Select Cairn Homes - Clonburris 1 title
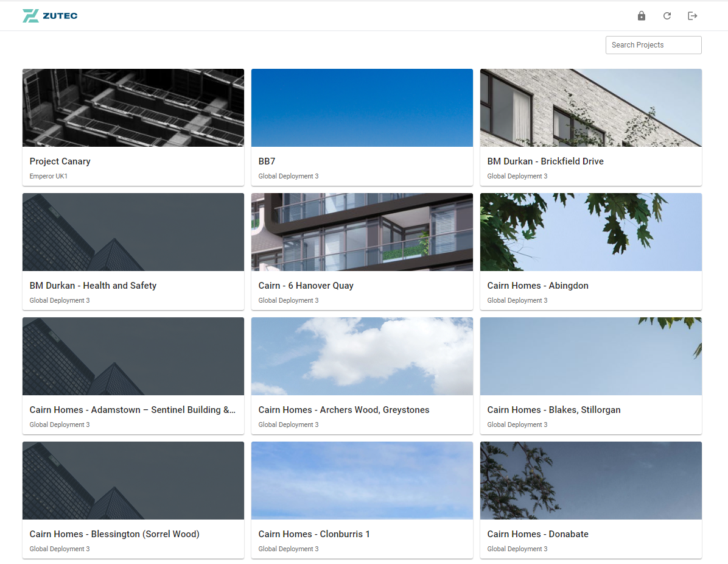 click(x=314, y=534)
